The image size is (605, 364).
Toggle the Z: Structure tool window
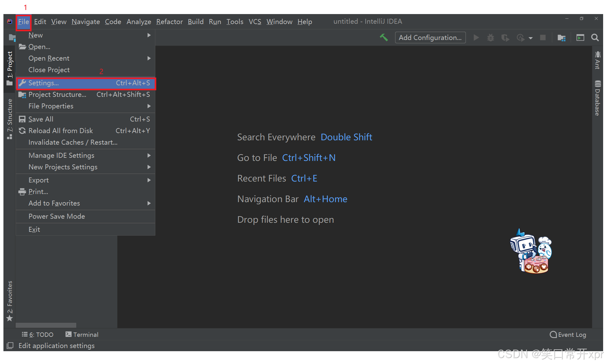(10, 119)
